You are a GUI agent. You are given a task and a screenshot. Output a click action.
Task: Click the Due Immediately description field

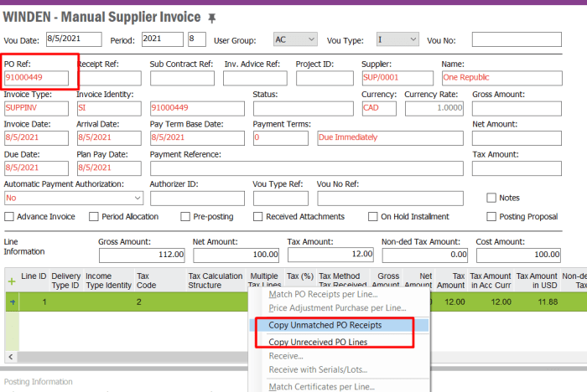pyautogui.click(x=390, y=138)
